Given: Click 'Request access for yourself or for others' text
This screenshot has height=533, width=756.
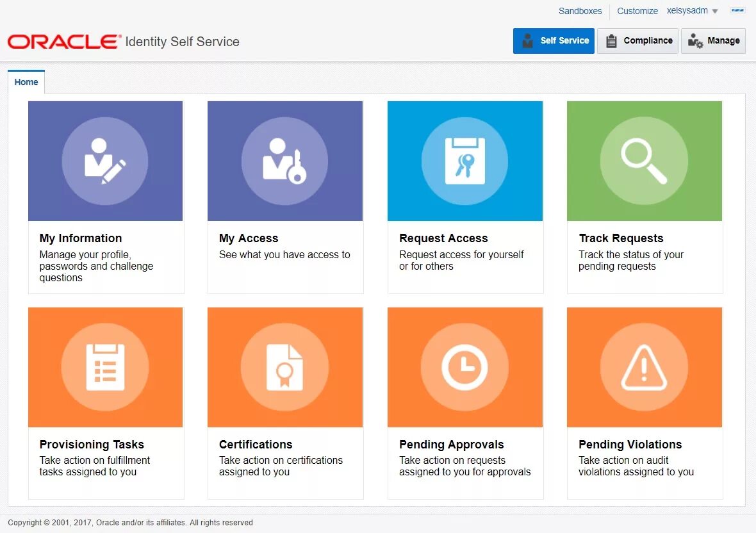Looking at the screenshot, I should tap(461, 260).
